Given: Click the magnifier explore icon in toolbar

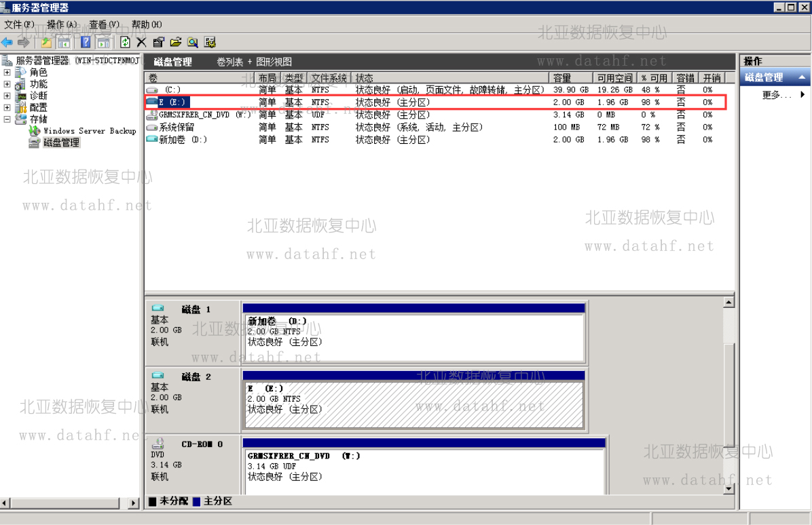Looking at the screenshot, I should tap(193, 43).
